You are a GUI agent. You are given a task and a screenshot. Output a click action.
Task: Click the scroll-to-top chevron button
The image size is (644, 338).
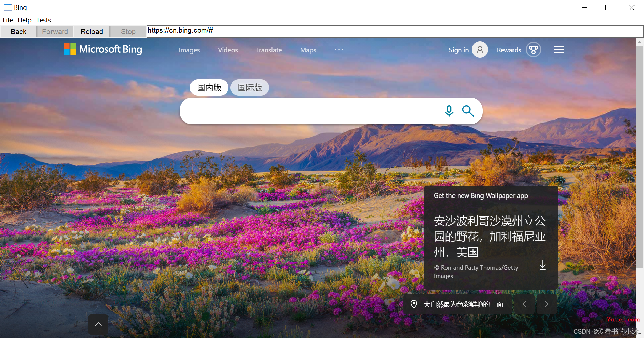(x=98, y=324)
